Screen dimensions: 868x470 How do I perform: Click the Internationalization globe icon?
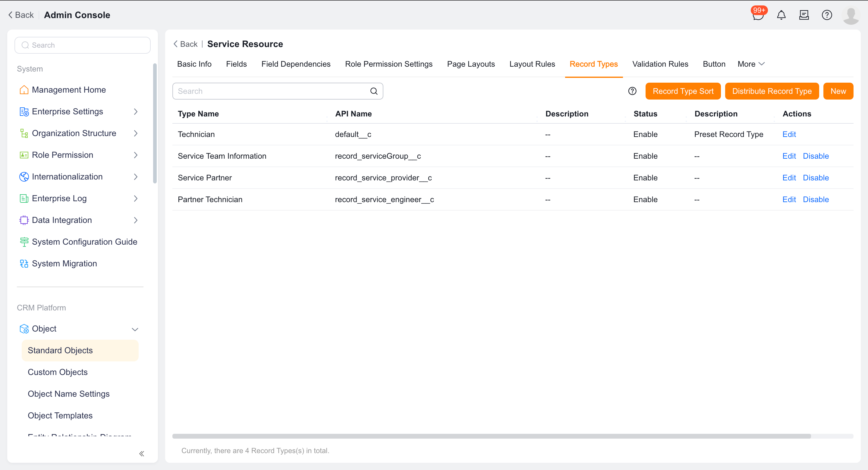24,177
